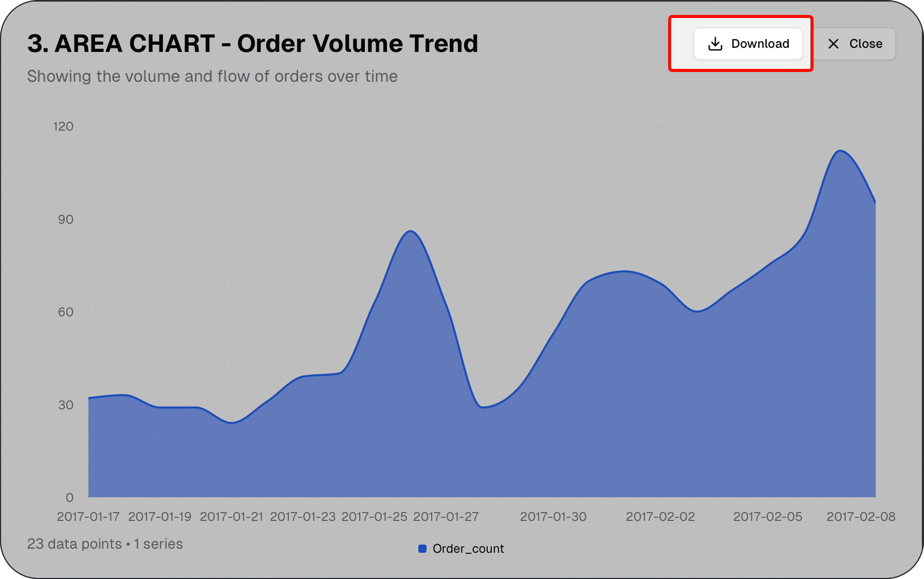Select the chart peak near 2017-01-26
This screenshot has height=579, width=924.
410,231
